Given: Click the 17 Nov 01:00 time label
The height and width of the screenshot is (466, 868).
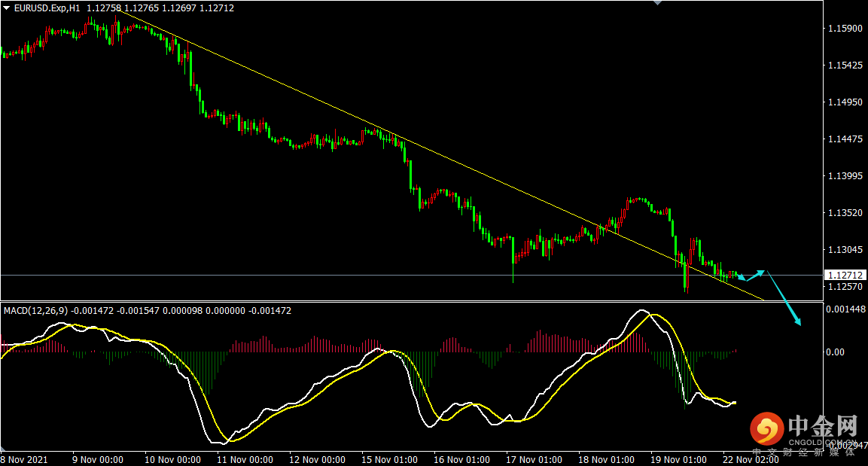Looking at the screenshot, I should coord(535,460).
